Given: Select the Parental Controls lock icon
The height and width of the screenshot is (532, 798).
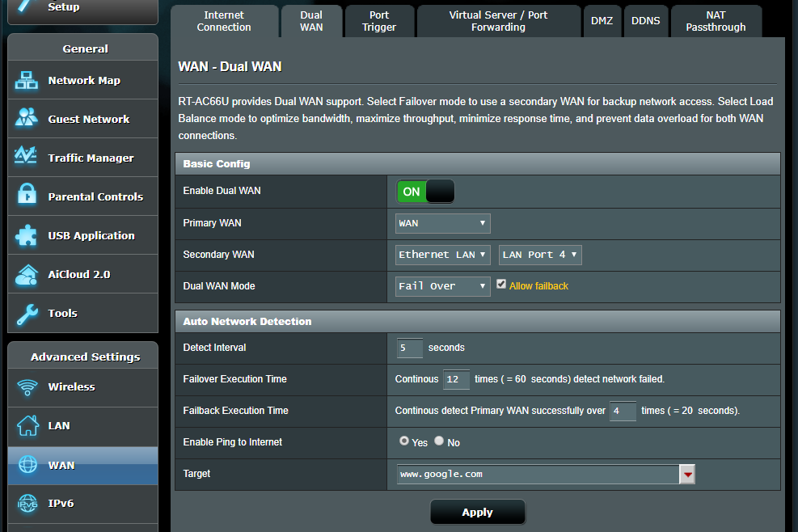Looking at the screenshot, I should [x=27, y=196].
